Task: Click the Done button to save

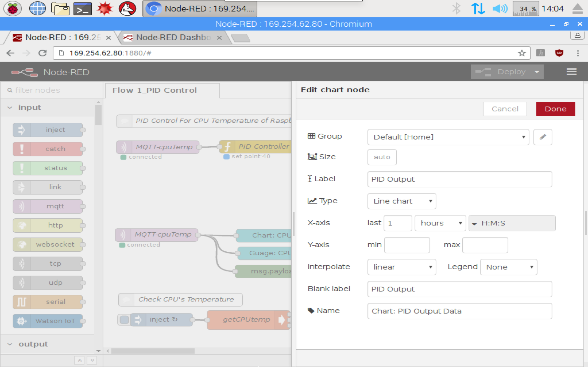Action: [x=556, y=109]
